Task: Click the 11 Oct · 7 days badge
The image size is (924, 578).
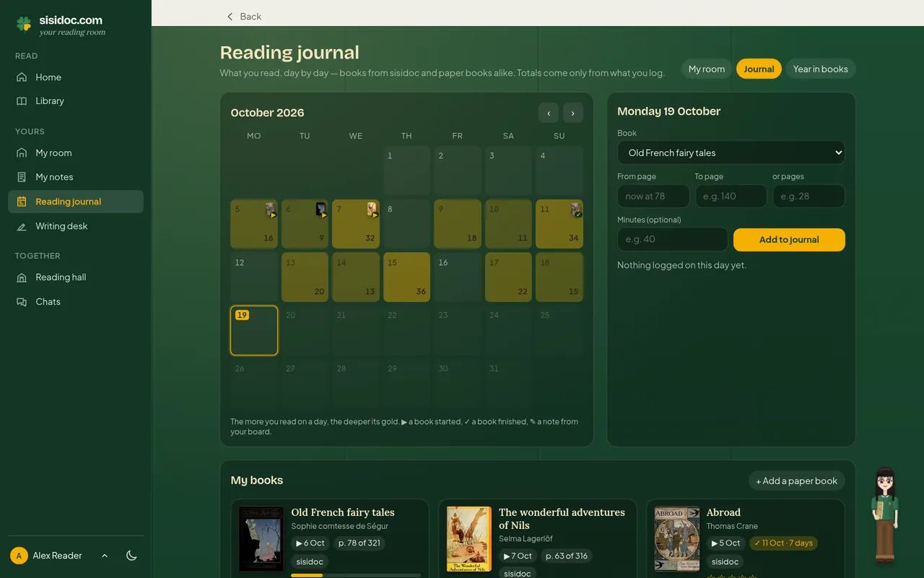Action: [x=783, y=543]
